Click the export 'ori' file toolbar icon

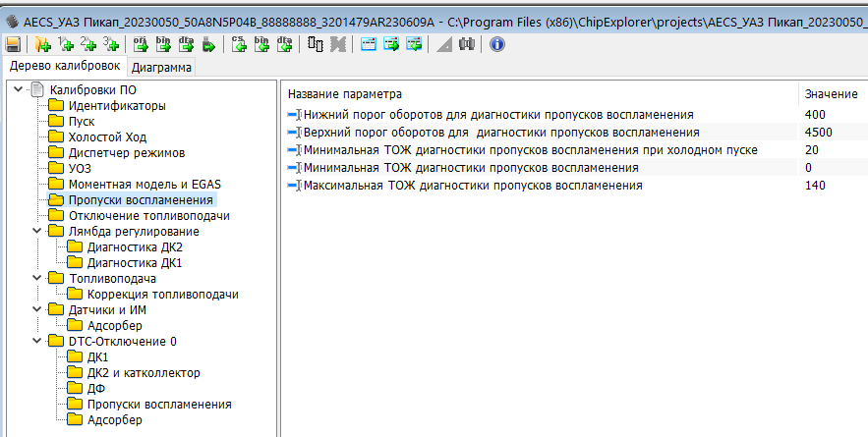pyautogui.click(x=141, y=44)
